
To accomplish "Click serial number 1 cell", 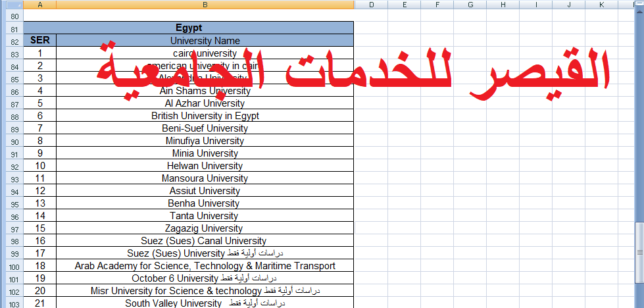I will (x=40, y=53).
